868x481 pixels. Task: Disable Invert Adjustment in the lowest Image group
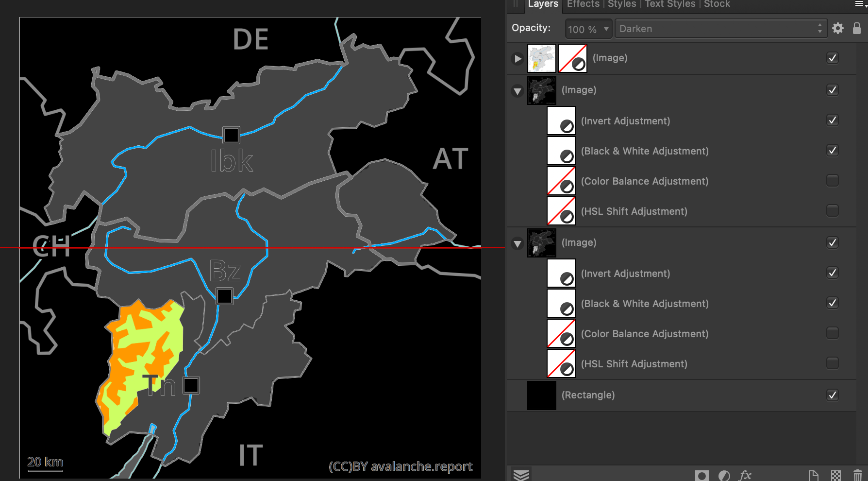(833, 273)
